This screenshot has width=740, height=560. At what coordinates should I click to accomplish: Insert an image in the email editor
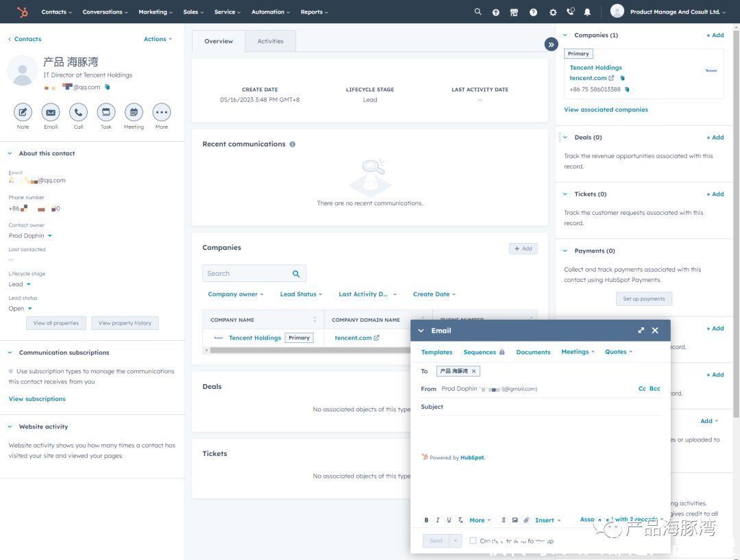(x=515, y=520)
